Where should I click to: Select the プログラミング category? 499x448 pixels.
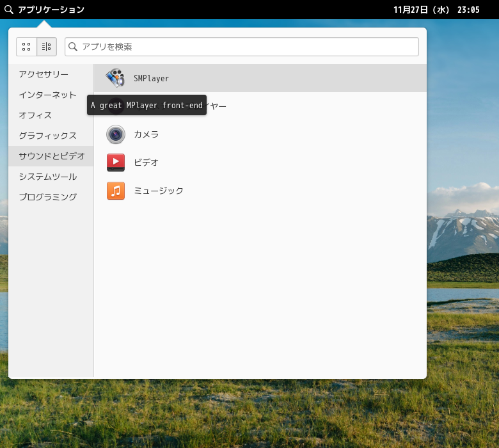click(51, 197)
